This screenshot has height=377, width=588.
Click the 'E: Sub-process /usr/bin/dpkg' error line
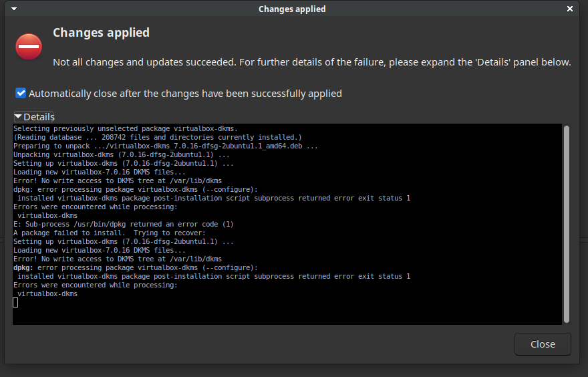pyautogui.click(x=124, y=224)
